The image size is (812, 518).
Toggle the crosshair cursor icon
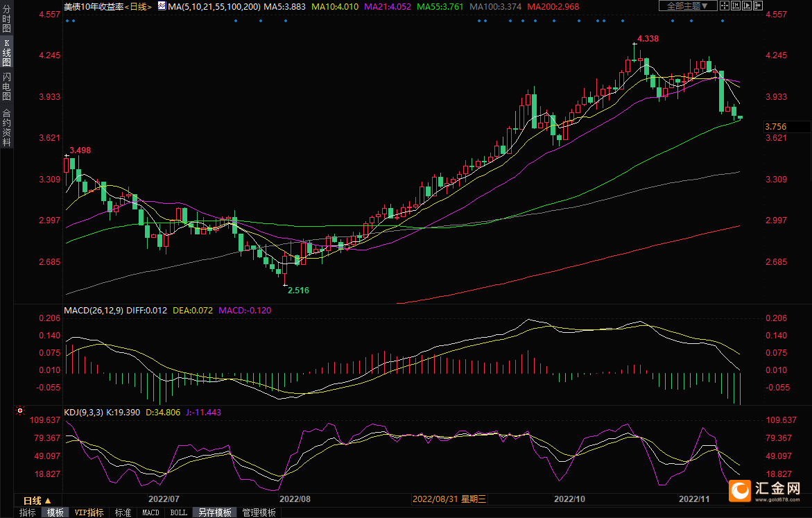[x=725, y=6]
